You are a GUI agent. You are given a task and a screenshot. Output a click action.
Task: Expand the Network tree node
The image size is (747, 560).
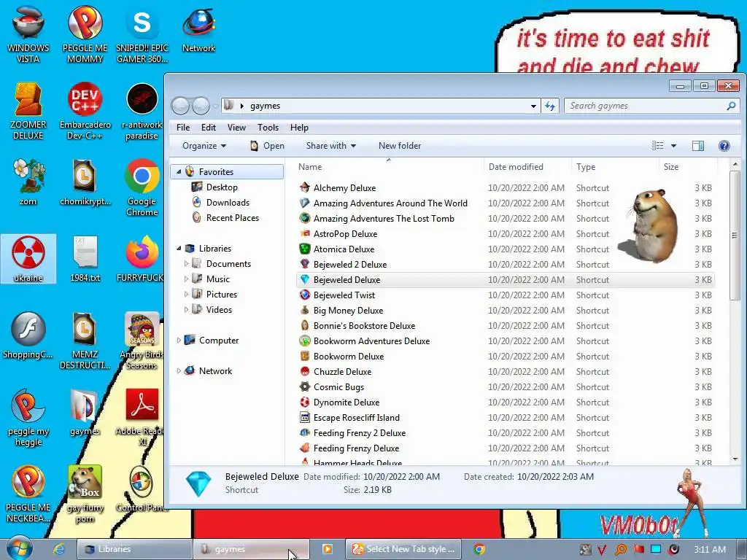(x=179, y=370)
